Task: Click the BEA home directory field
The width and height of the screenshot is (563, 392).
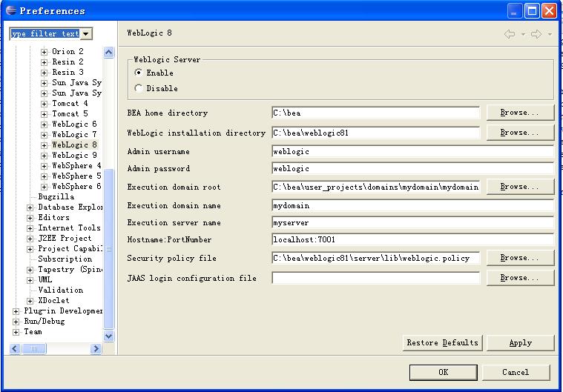Action: (375, 113)
